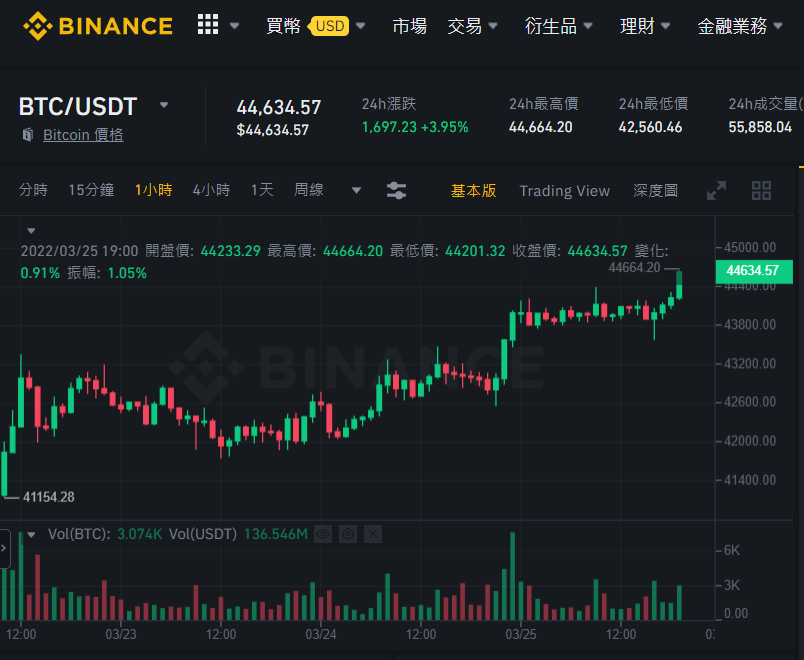The height and width of the screenshot is (660, 804).
Task: Expand the BTC/USDT pair selector arrow
Action: pyautogui.click(x=164, y=105)
